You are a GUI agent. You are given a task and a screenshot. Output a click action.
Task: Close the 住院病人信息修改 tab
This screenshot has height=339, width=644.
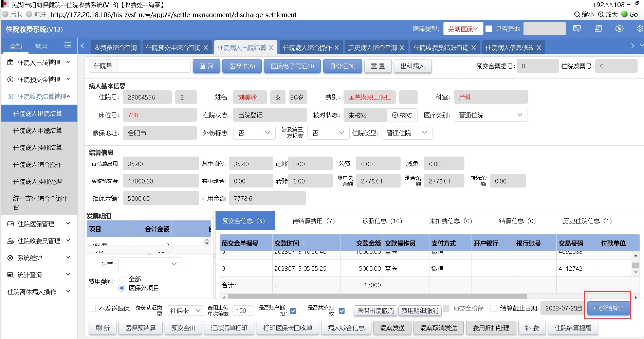click(x=539, y=48)
